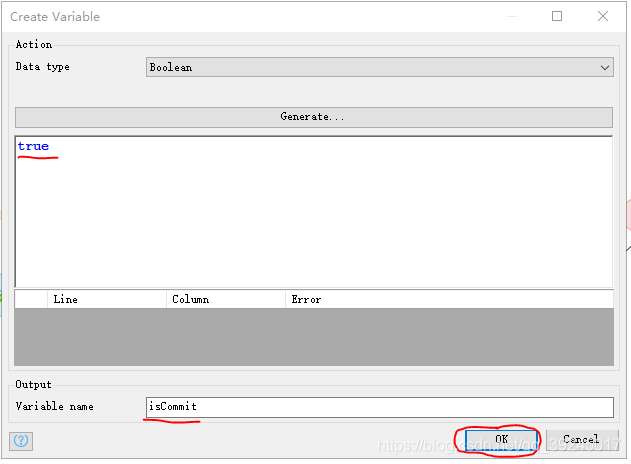Select the Column header in error table

tap(225, 299)
